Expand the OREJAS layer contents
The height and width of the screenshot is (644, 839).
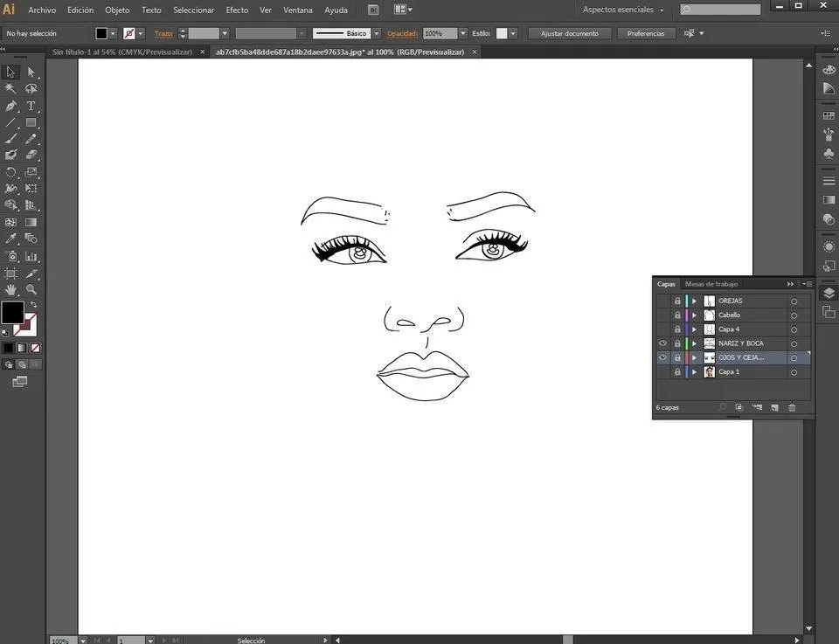[695, 301]
